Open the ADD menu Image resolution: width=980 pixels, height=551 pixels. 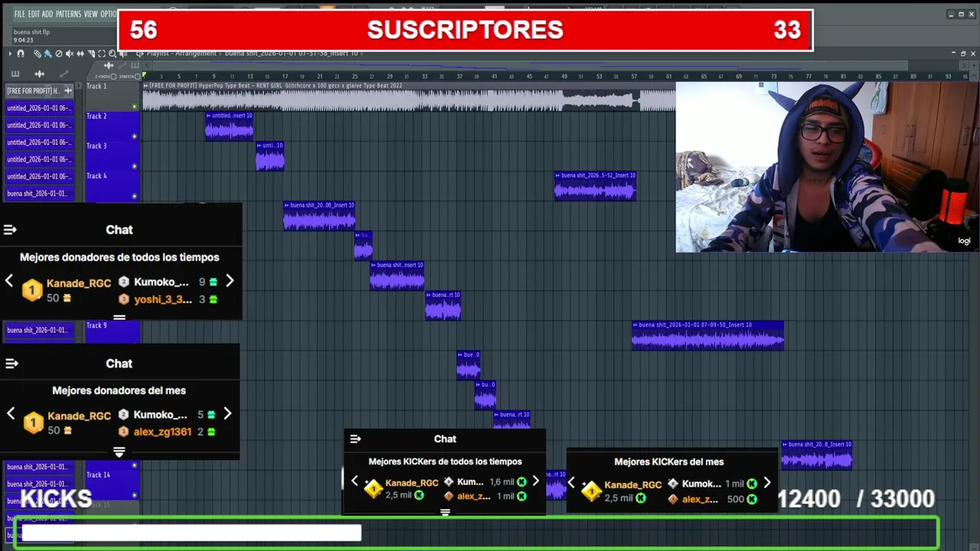tap(47, 14)
